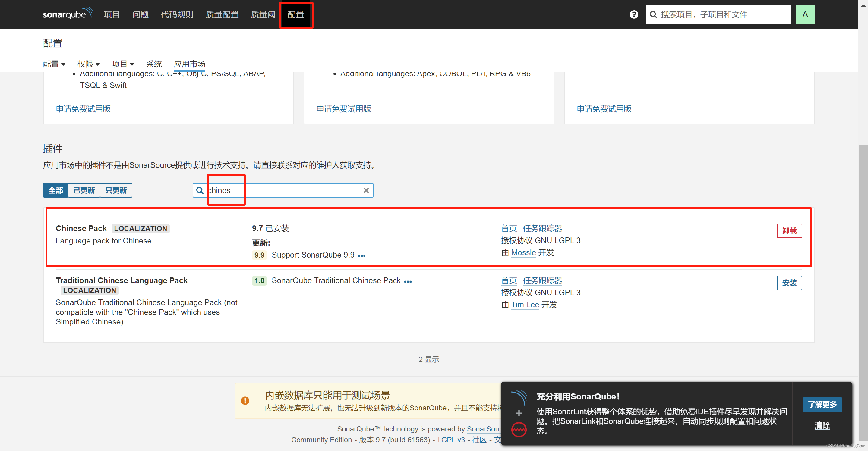
Task: Open 问题 in the top navigation
Action: 140,14
